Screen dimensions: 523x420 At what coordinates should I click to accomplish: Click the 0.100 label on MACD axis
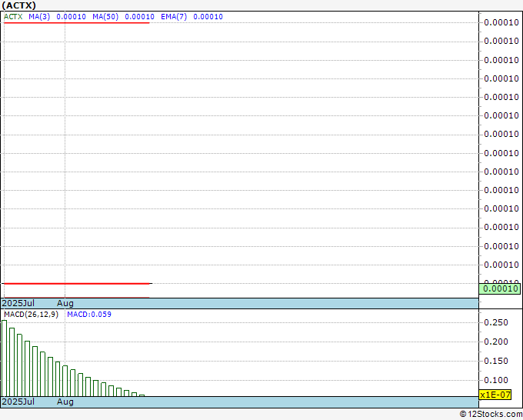[x=496, y=381]
